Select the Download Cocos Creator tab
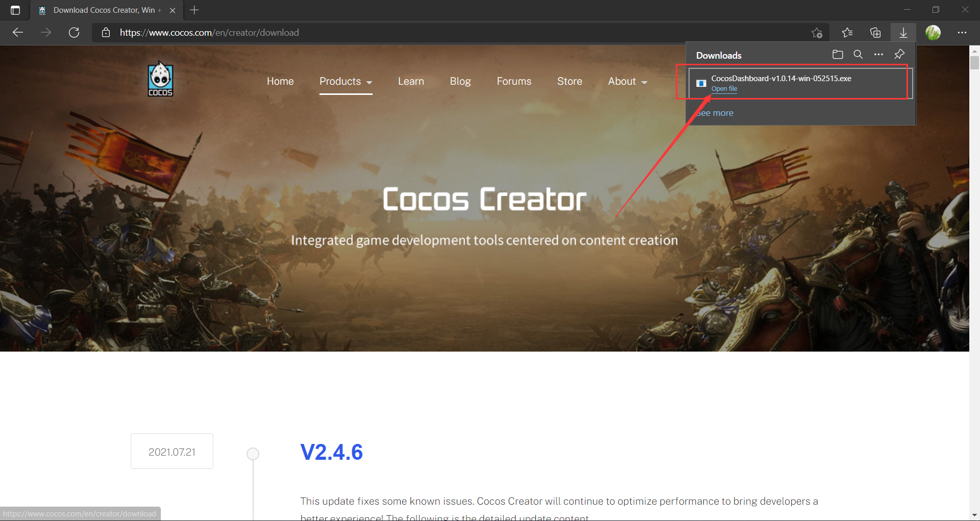Image resolution: width=980 pixels, height=521 pixels. (102, 10)
